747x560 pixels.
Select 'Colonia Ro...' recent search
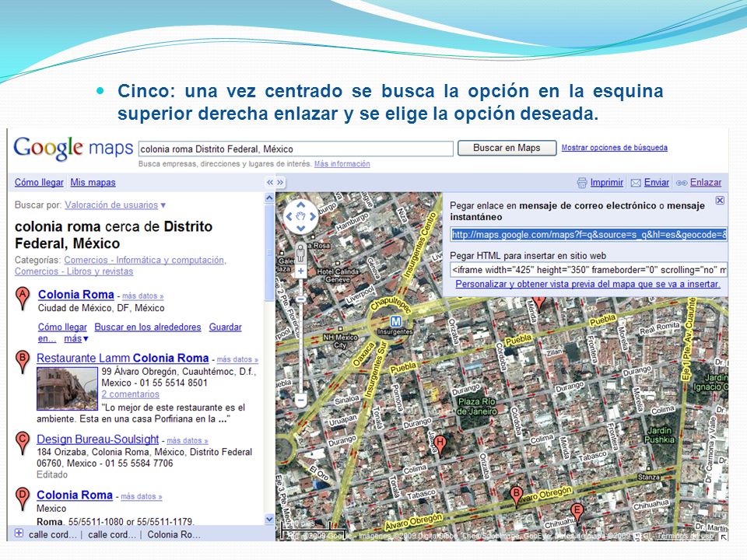(174, 535)
